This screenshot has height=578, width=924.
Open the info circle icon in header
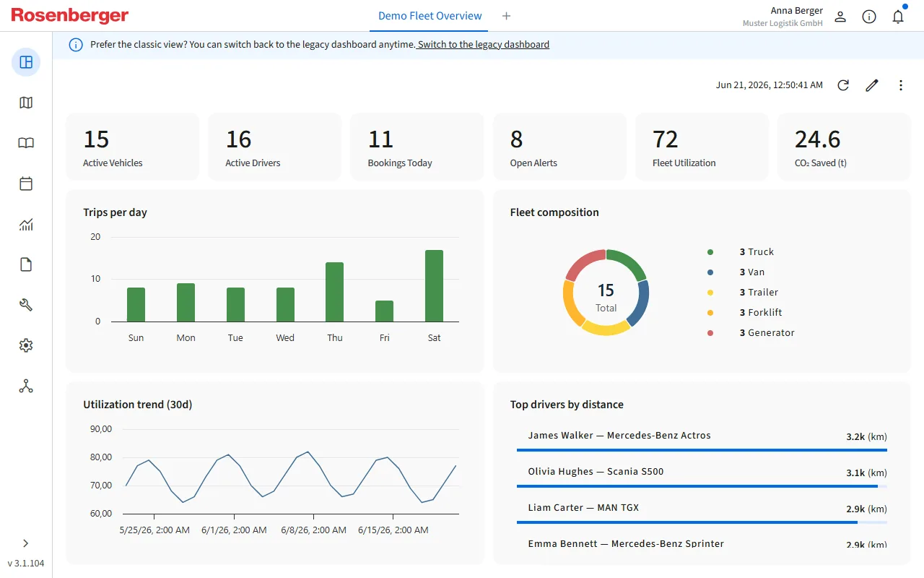pos(869,17)
